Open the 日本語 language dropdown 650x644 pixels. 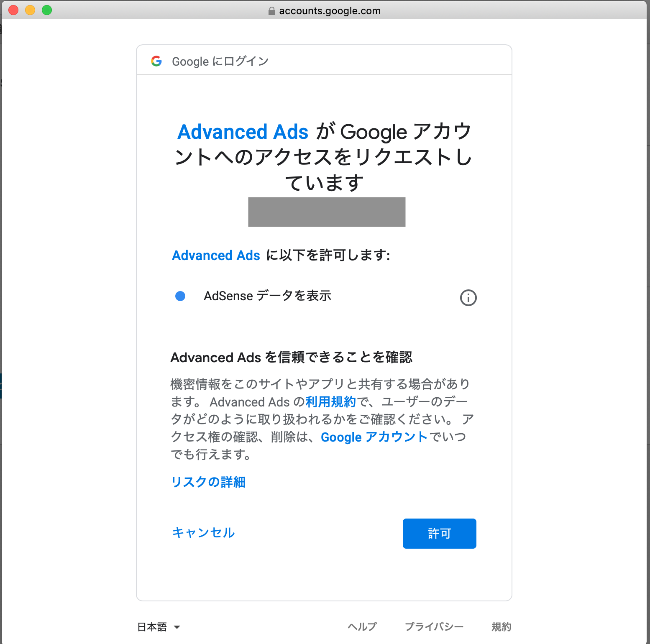(159, 627)
